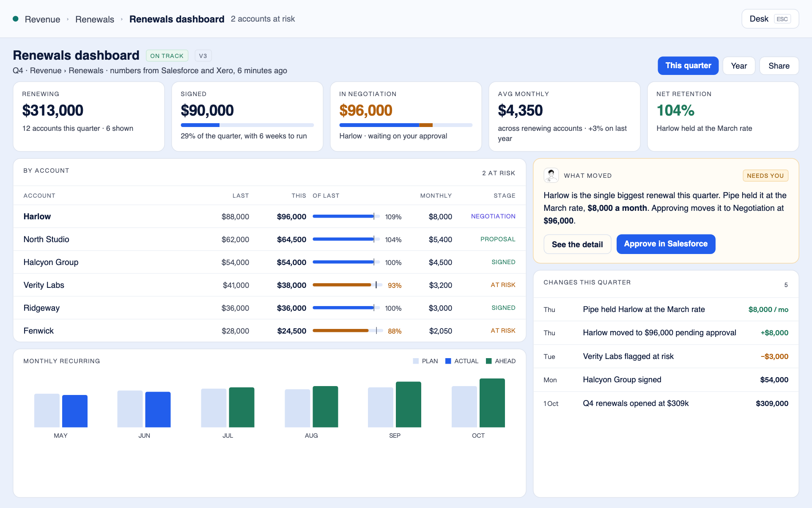Open Halcyon Group signed change entry
This screenshot has width=812, height=508.
pos(666,380)
